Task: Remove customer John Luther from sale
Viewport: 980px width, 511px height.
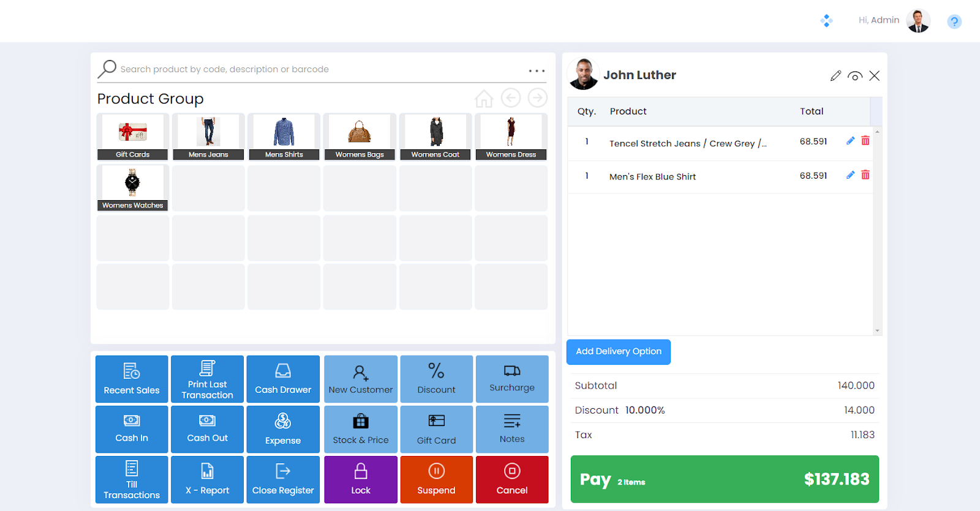Action: 874,76
